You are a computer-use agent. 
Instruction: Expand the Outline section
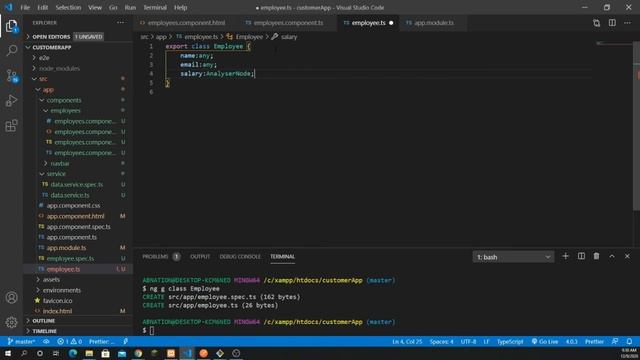pos(78,321)
